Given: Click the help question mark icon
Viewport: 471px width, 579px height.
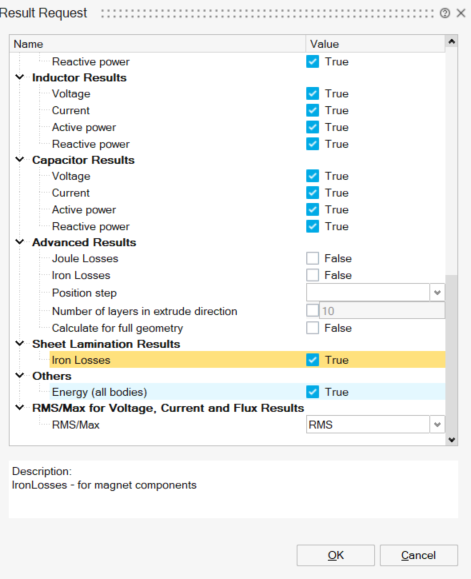Looking at the screenshot, I should [x=445, y=13].
